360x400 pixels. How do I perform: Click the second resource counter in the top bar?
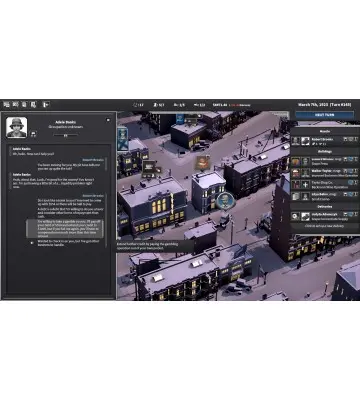tap(159, 105)
